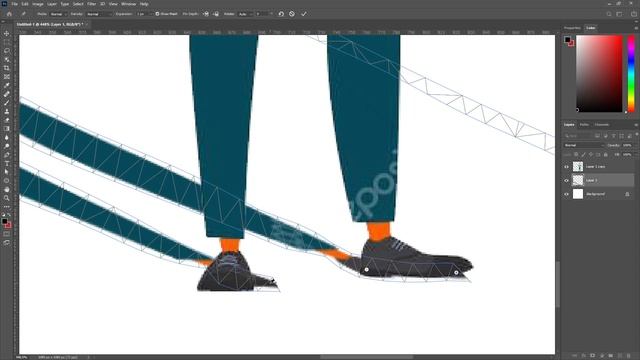Open the Rotate Auto dropdown
This screenshot has width=640, height=360.
click(x=245, y=14)
